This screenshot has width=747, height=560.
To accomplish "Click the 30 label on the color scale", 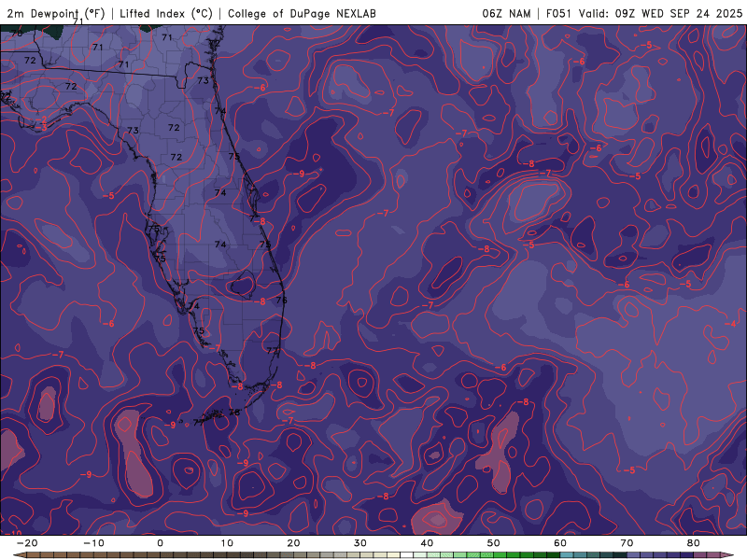I will (x=360, y=543).
